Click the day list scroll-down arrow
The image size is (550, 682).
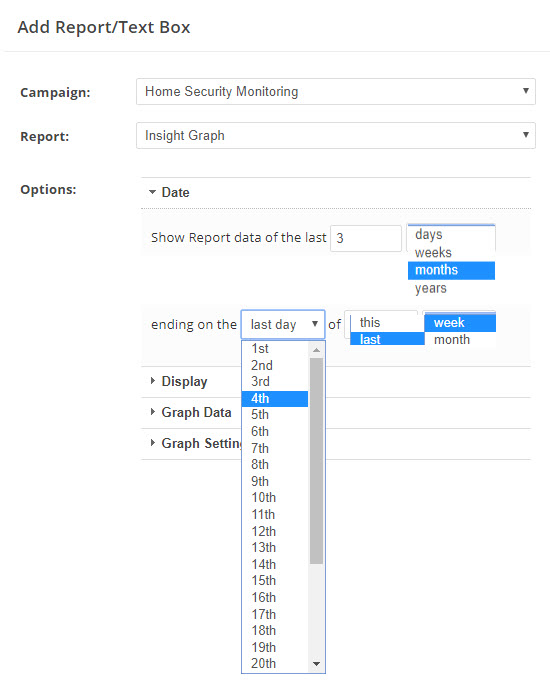point(317,664)
